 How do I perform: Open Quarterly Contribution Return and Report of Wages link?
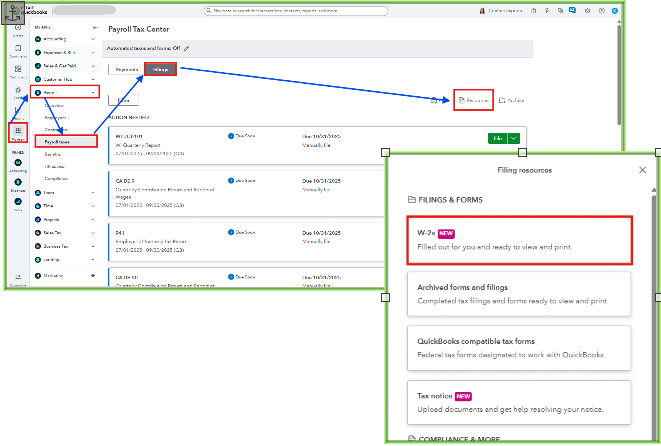tap(165, 193)
